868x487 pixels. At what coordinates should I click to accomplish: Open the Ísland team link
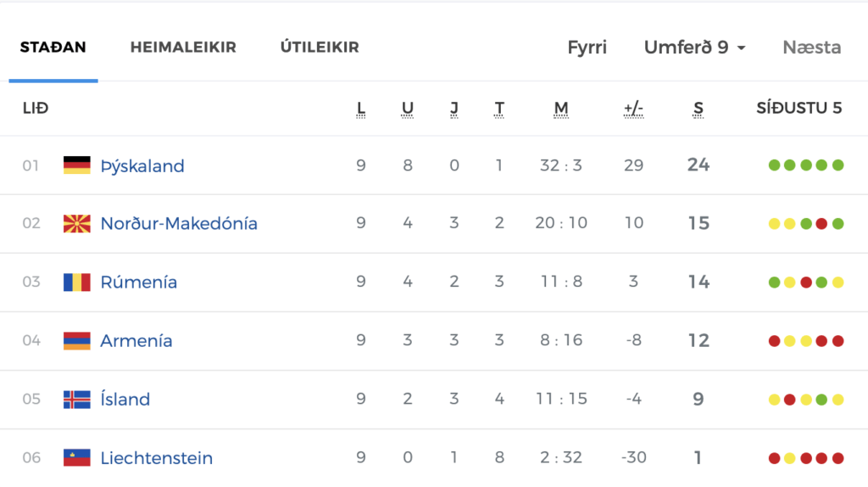click(125, 399)
